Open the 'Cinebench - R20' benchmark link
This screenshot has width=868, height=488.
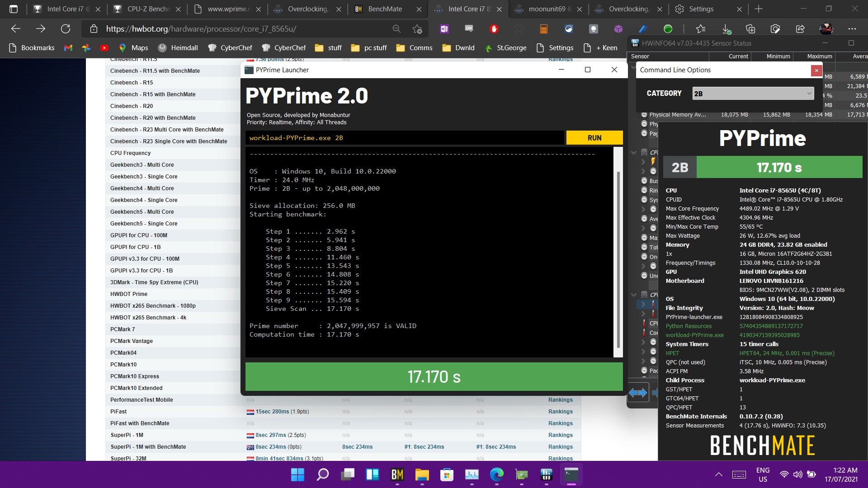click(x=132, y=106)
